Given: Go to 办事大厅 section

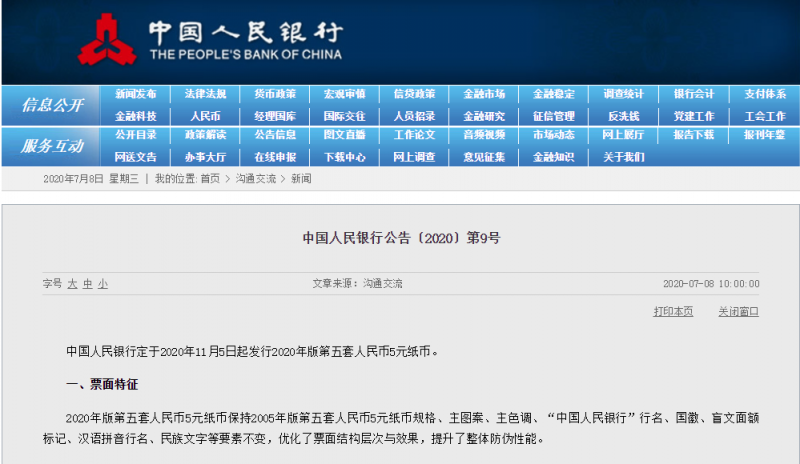Looking at the screenshot, I should point(205,157).
